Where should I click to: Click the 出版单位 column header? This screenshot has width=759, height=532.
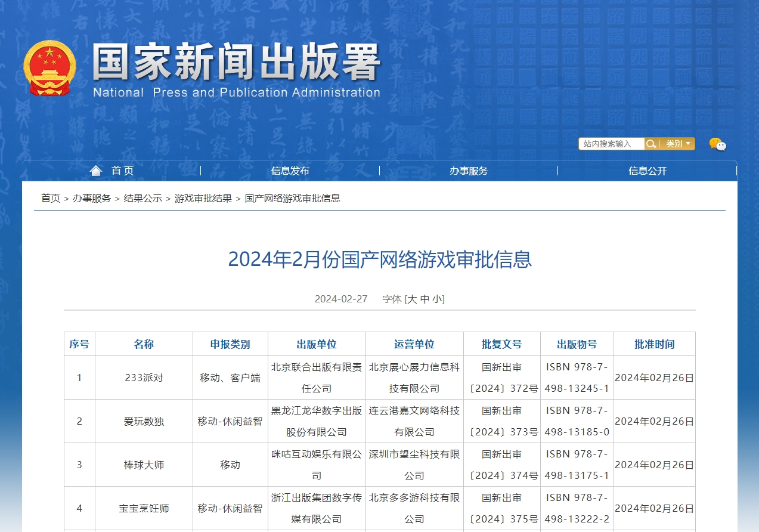317,344
